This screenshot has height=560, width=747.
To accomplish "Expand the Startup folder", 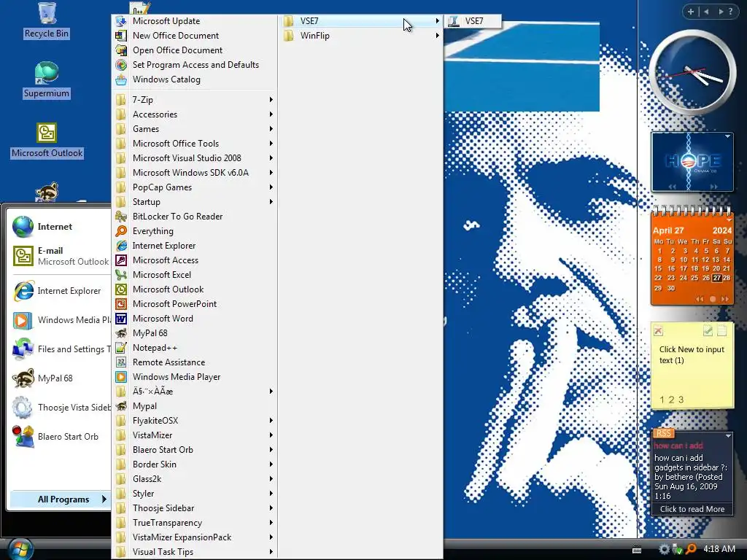I will [x=195, y=202].
